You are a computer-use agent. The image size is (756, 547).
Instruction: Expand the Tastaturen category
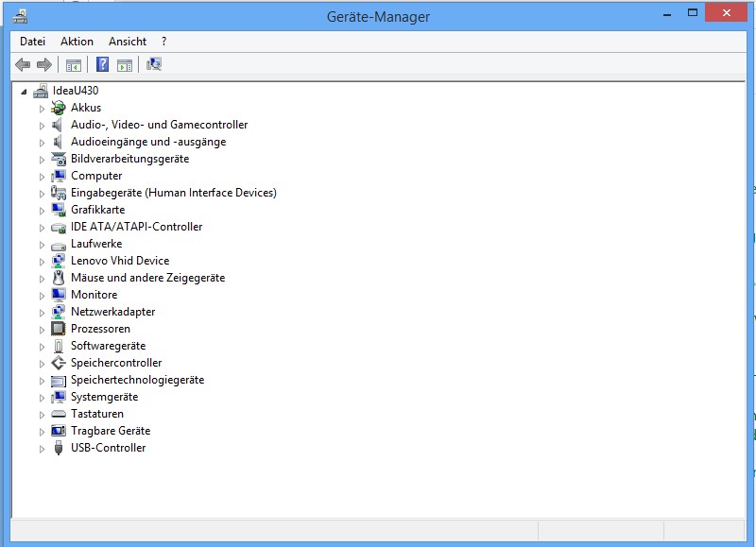42,415
